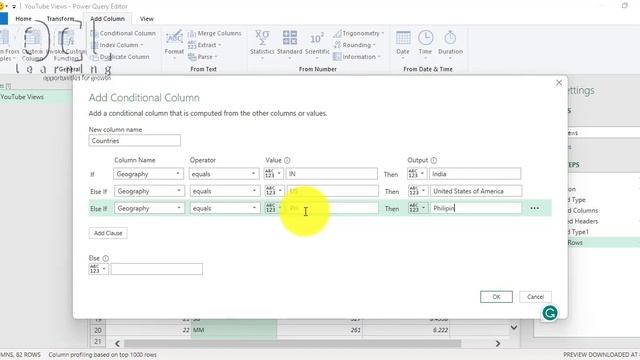Open the value type selector for IN
This screenshot has width=640, height=360.
(x=273, y=174)
